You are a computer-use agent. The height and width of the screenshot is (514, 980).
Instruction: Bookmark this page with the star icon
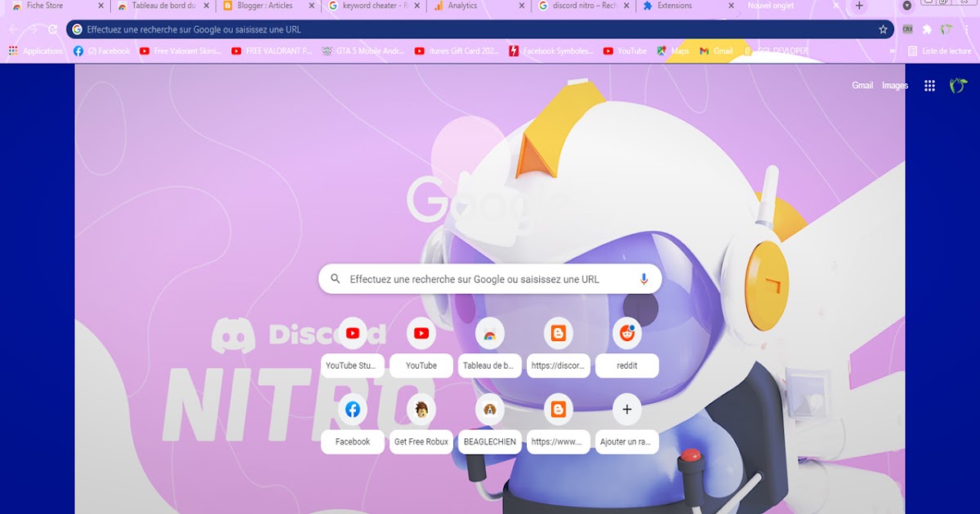(883, 29)
